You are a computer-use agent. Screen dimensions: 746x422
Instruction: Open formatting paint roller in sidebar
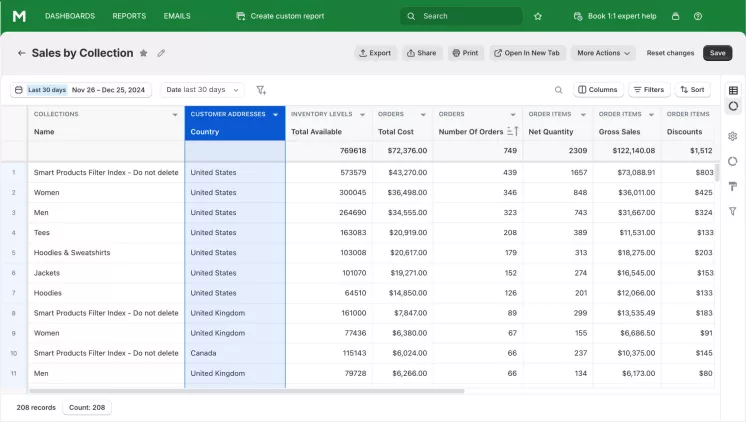(x=733, y=186)
